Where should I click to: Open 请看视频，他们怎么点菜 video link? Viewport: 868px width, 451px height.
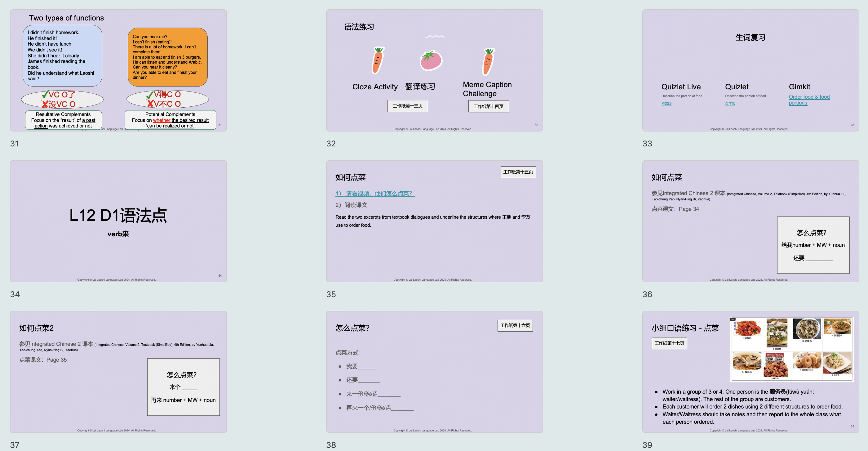pos(375,194)
